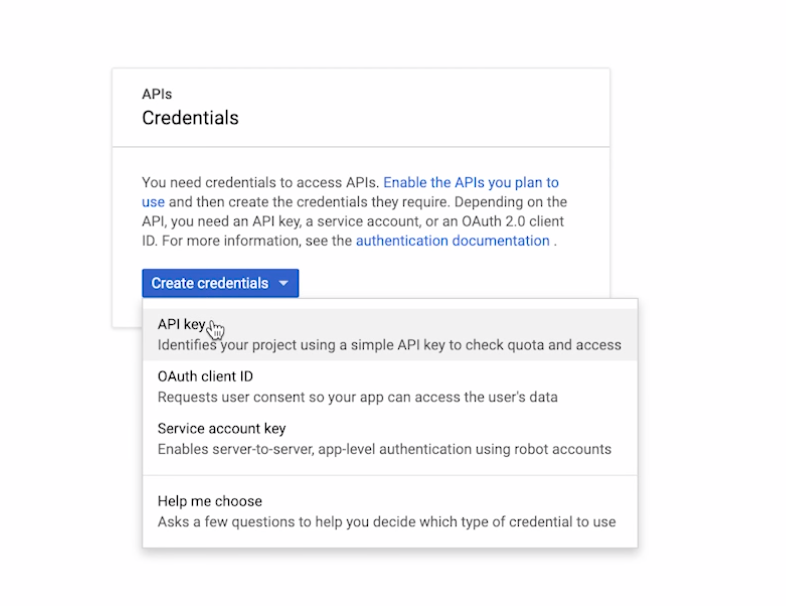The image size is (786, 606).
Task: Choose OAuth client ID from menu
Action: point(390,386)
